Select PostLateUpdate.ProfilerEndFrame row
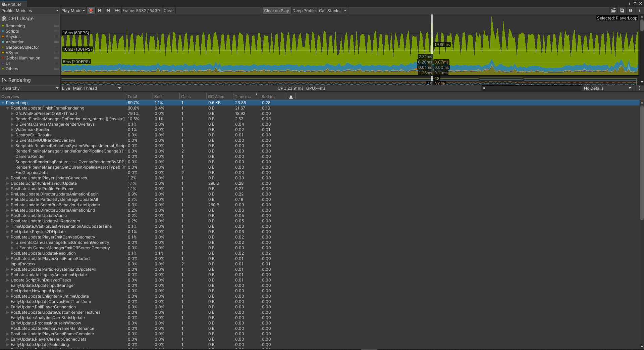644x350 pixels. [x=320, y=189]
